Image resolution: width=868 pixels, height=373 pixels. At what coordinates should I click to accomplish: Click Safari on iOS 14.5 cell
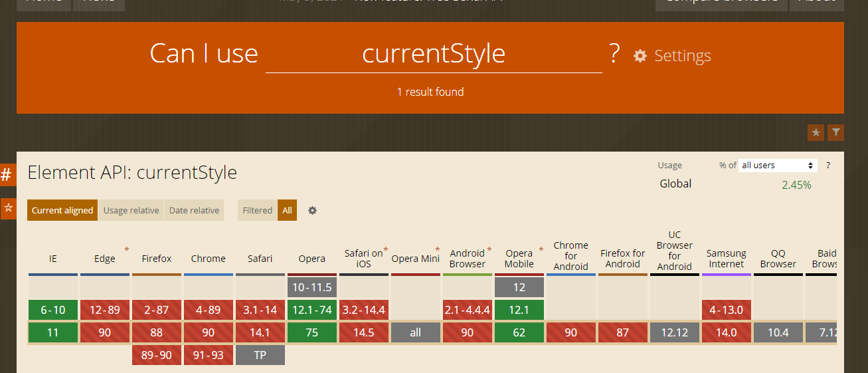pyautogui.click(x=364, y=332)
